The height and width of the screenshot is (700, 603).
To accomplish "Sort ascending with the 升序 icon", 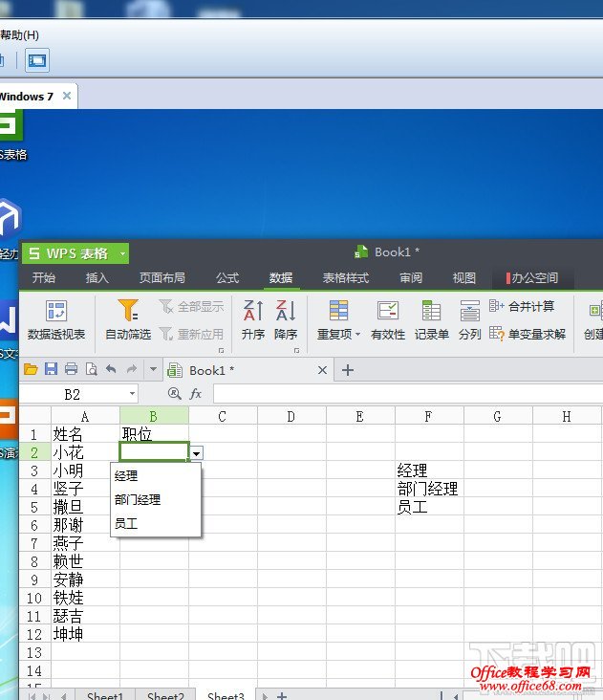I will point(253,311).
